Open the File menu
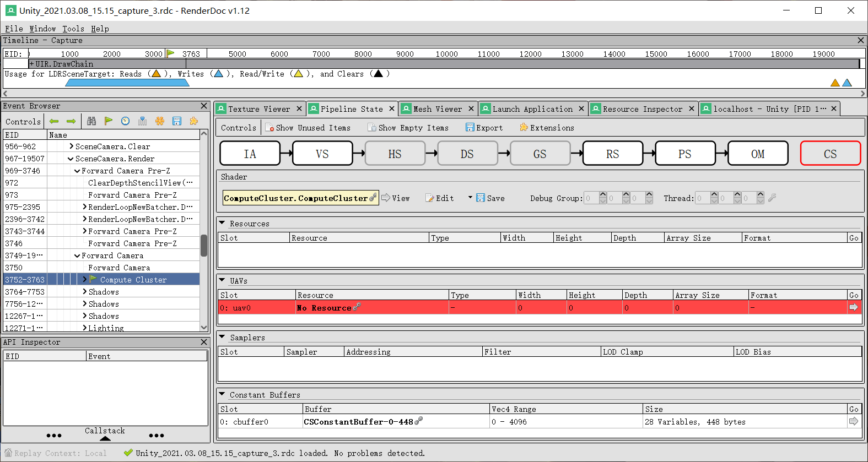This screenshot has width=868, height=462. pyautogui.click(x=14, y=29)
